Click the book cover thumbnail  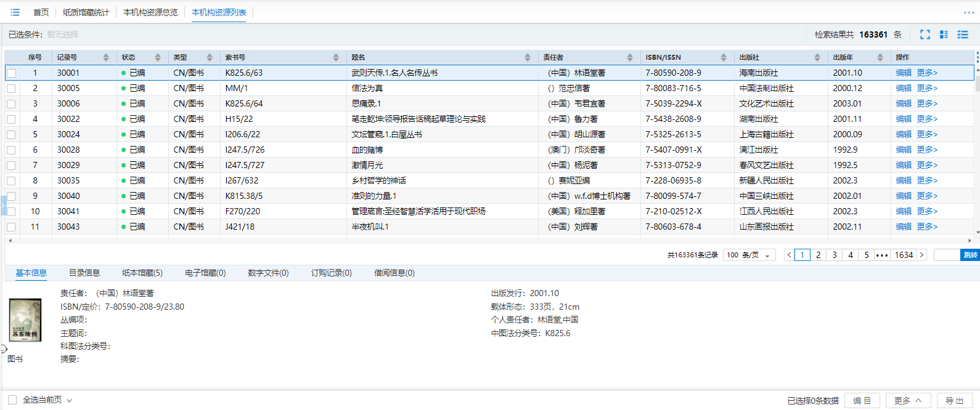click(25, 320)
